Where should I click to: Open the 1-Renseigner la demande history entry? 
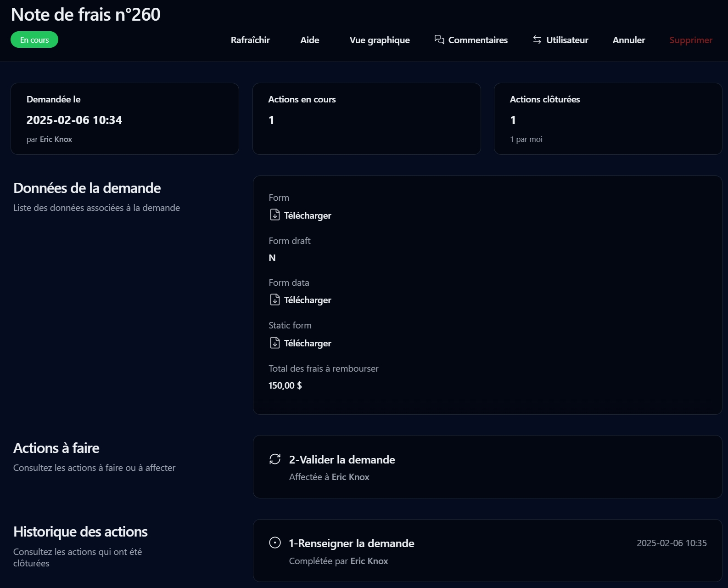click(351, 543)
